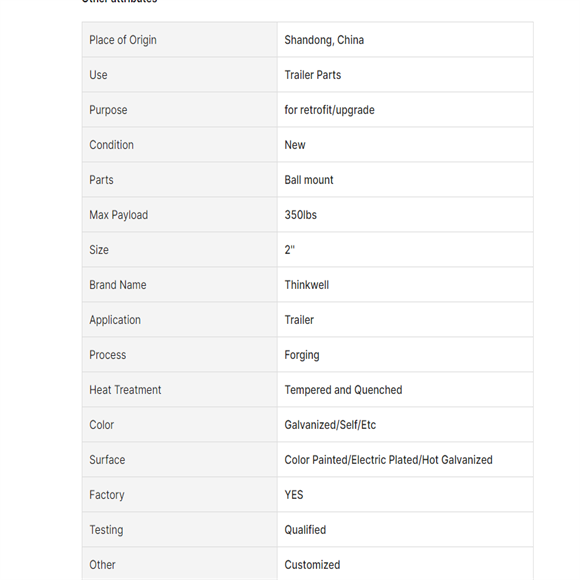This screenshot has height=580, width=580.
Task: Click the Factory YES value
Action: coord(294,495)
